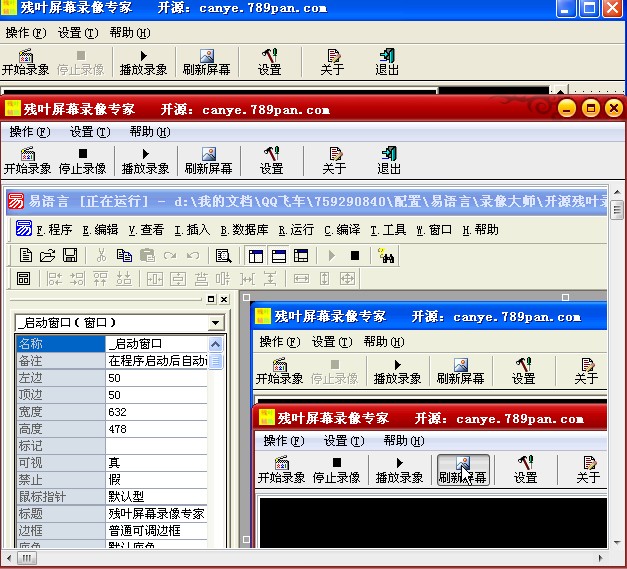Click 退出 in the outermost window toolbar
The width and height of the screenshot is (627, 569).
click(x=387, y=62)
